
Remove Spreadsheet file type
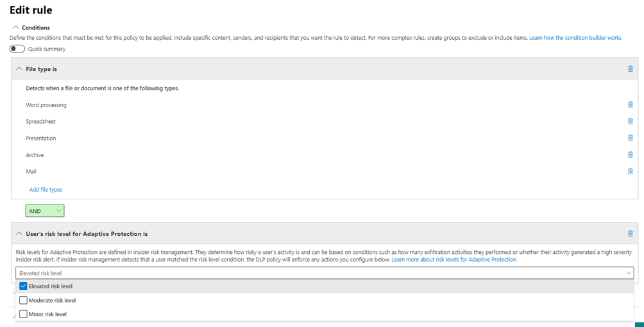pyautogui.click(x=630, y=121)
